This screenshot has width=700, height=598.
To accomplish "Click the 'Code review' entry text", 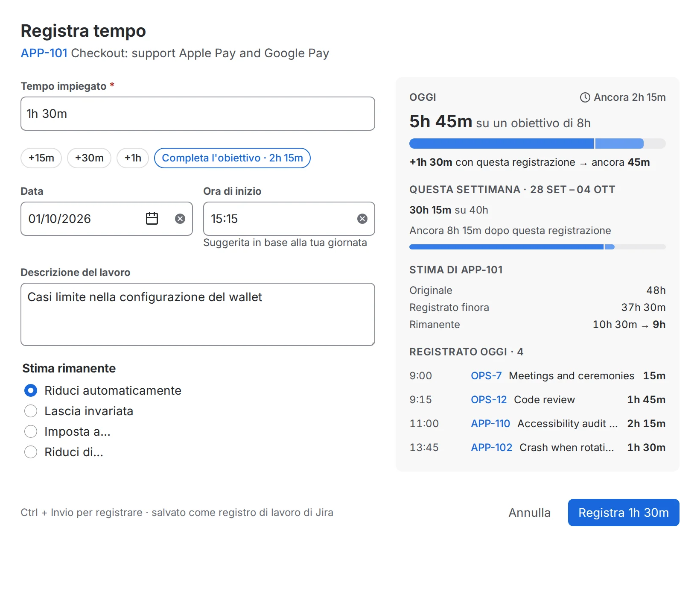I will click(544, 400).
